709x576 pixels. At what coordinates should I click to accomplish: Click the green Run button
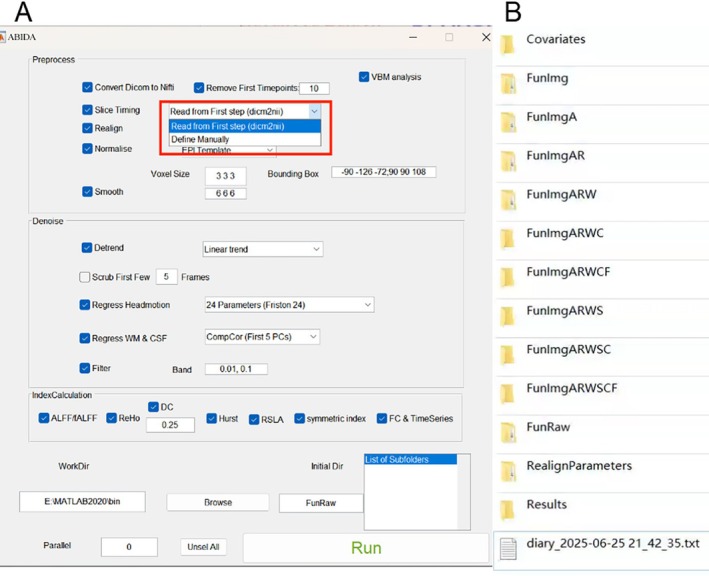[366, 548]
